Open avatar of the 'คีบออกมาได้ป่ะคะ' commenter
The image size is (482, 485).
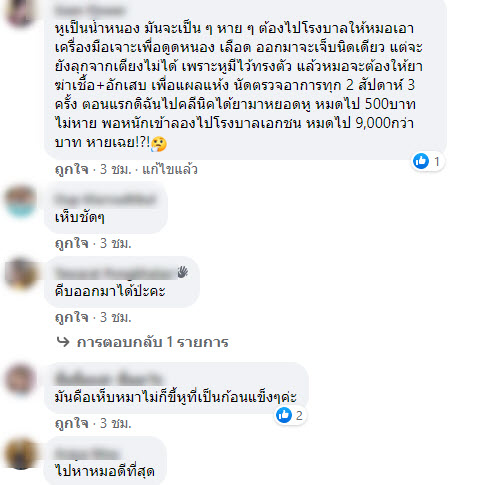click(x=20, y=275)
